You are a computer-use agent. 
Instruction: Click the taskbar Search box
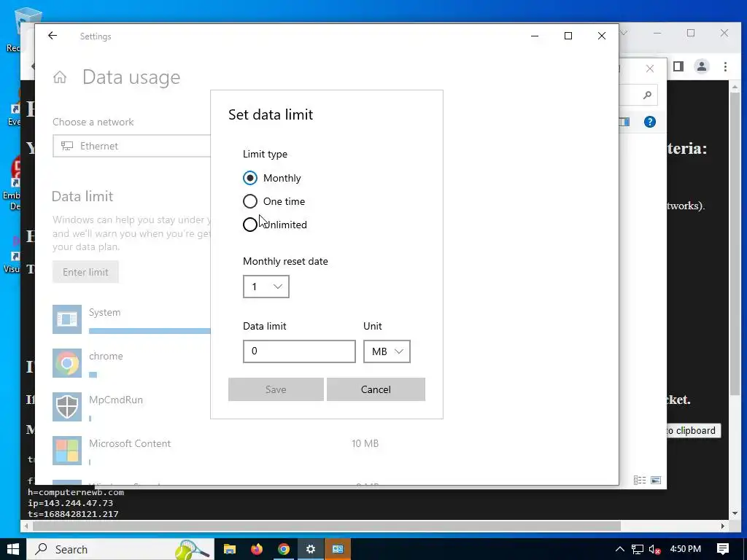click(x=120, y=549)
